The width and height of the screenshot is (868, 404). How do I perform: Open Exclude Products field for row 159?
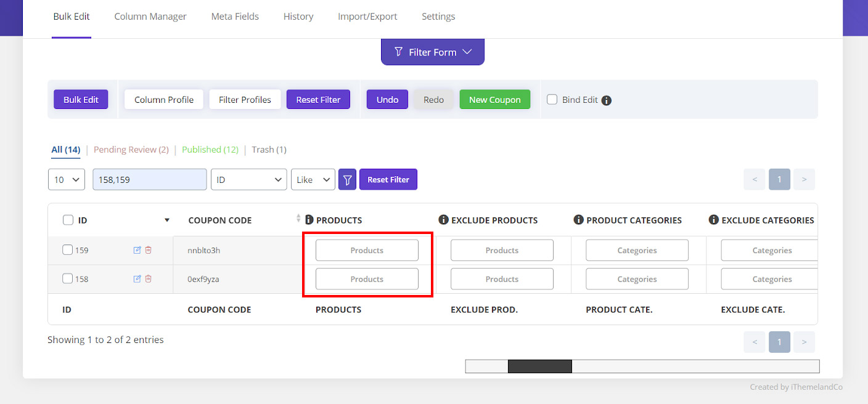502,250
